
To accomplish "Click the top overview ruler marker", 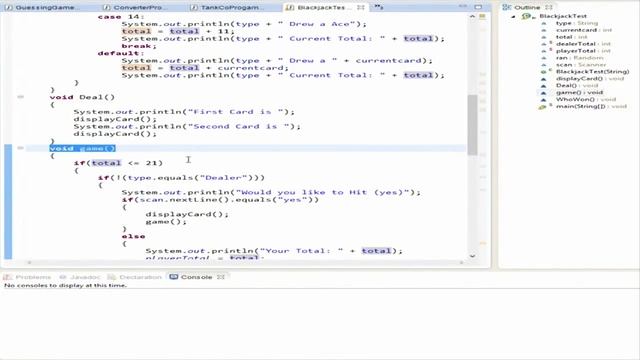I will (x=482, y=16).
